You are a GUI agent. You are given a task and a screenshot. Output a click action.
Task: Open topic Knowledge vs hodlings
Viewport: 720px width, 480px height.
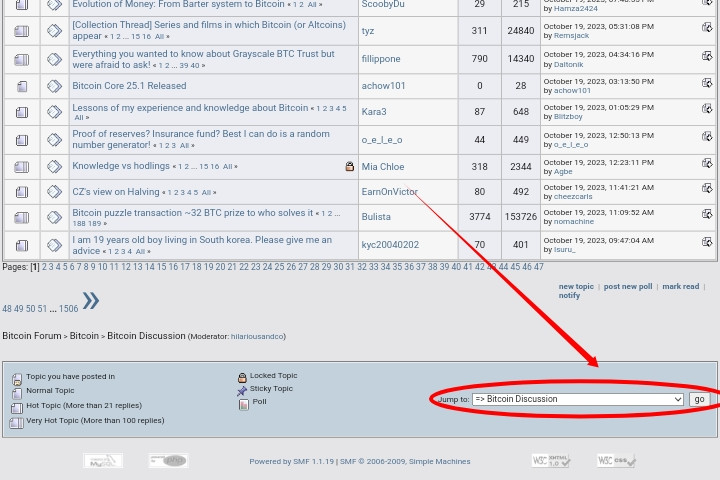click(x=121, y=166)
